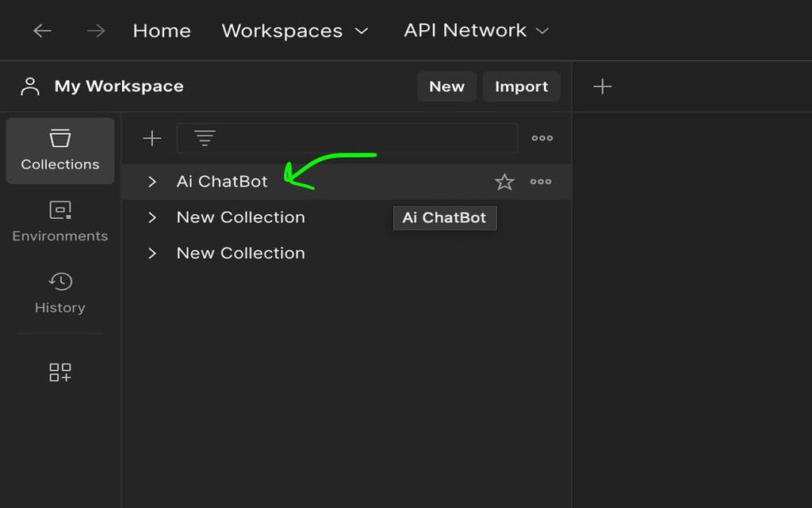The height and width of the screenshot is (508, 812).
Task: Expand the second New Collection chevron
Action: (x=152, y=253)
